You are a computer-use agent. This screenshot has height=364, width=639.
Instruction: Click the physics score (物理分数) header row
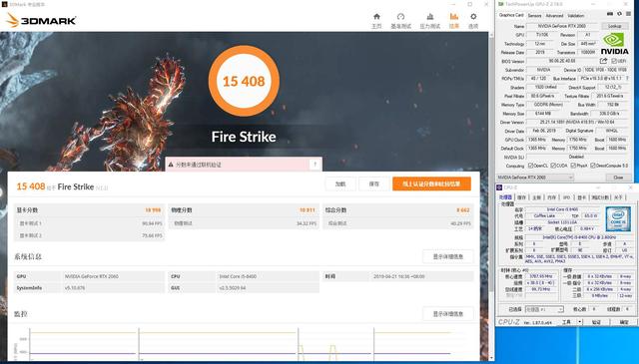click(x=244, y=210)
